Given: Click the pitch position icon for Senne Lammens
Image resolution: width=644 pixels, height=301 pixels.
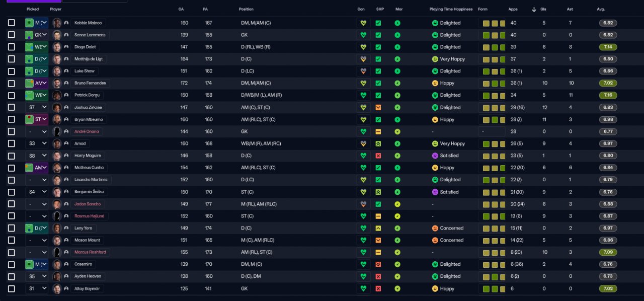Looking at the screenshot, I should click(x=30, y=35).
